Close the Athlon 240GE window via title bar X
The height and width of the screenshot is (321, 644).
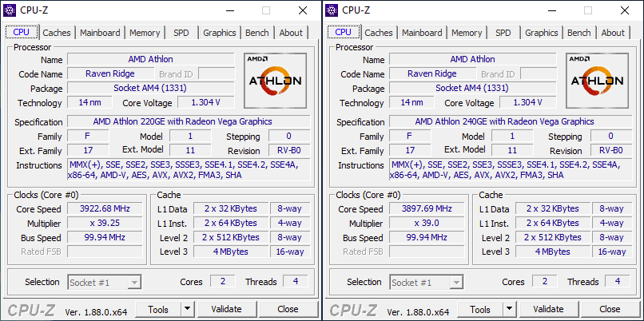point(625,10)
